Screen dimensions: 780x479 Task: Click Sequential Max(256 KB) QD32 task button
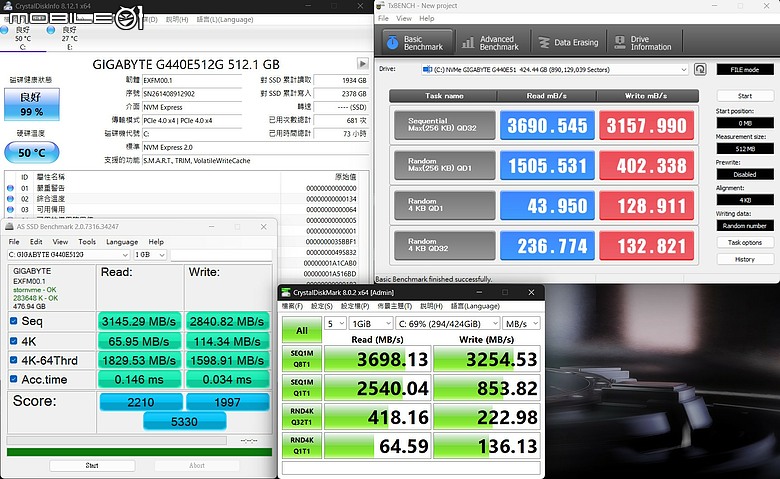pos(444,125)
